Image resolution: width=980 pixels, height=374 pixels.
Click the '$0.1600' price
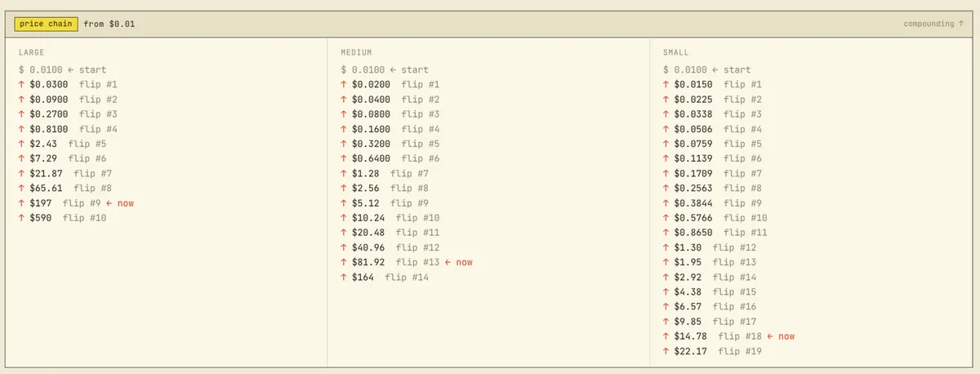point(371,128)
